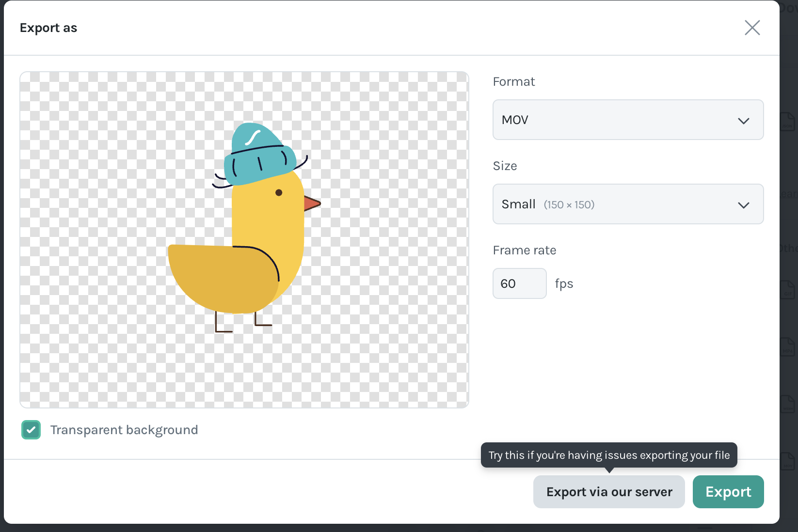Screen dimensions: 798x532
Task: Click the fps unit label
Action: click(x=564, y=283)
